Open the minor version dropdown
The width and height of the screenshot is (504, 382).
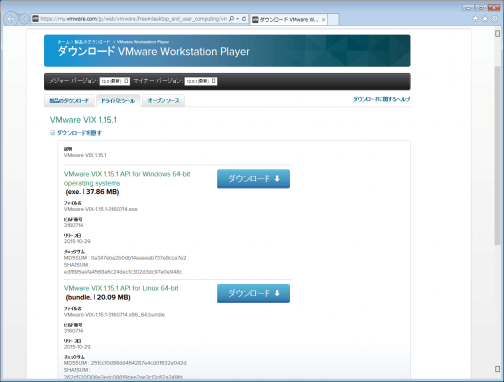coord(201,81)
